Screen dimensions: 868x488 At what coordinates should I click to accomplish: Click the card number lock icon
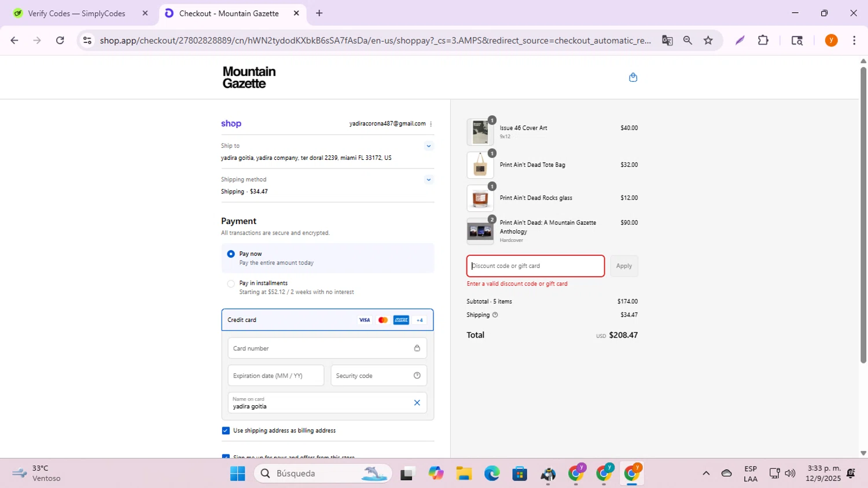coord(417,348)
